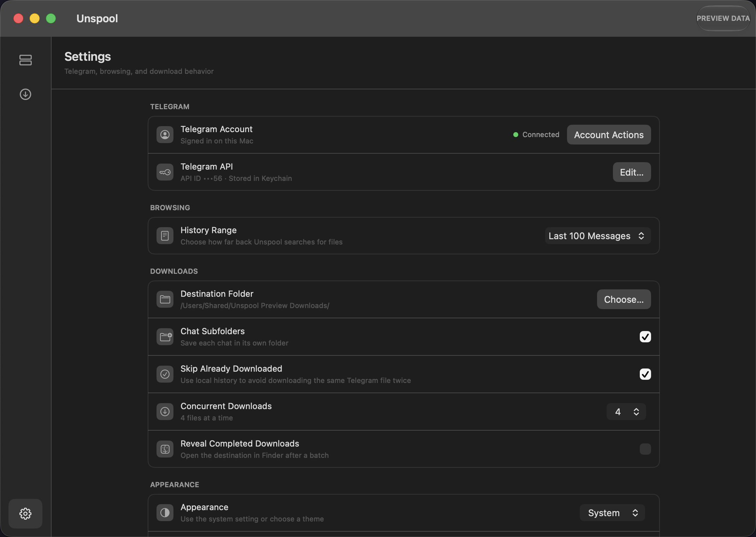The image size is (756, 537).
Task: Click Choose... for Destination Folder
Action: (x=624, y=299)
